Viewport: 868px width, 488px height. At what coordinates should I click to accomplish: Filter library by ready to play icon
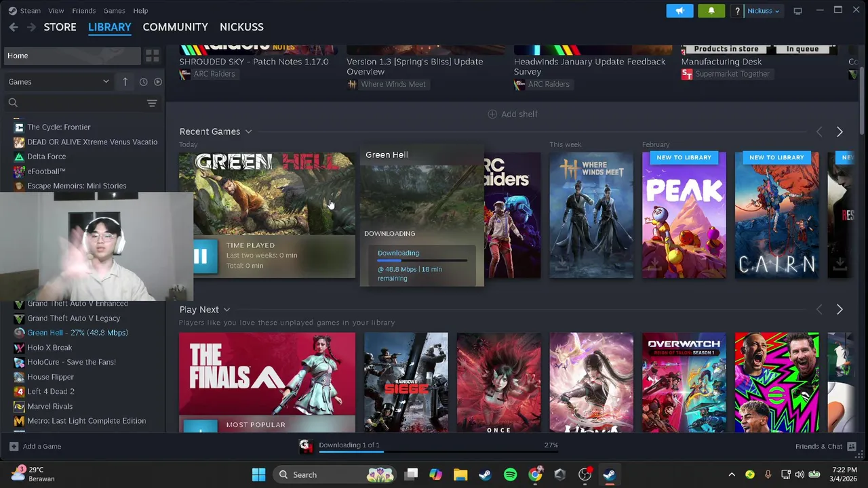pos(157,82)
